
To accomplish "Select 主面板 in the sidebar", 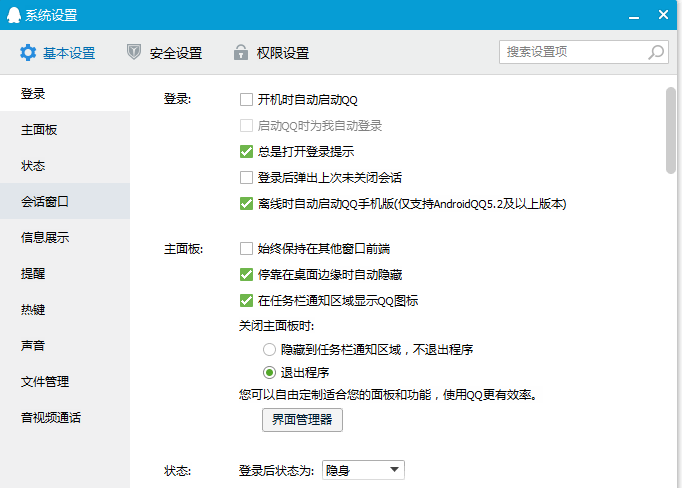I will 65,129.
